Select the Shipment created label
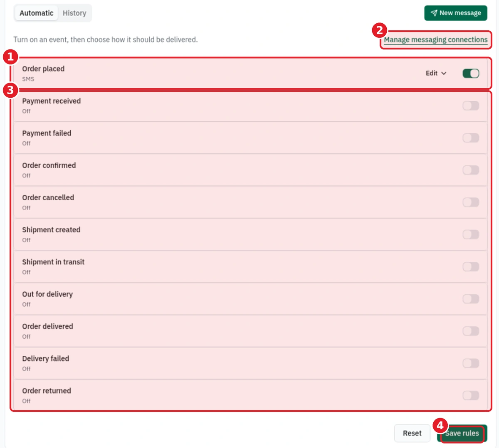 [x=51, y=230]
